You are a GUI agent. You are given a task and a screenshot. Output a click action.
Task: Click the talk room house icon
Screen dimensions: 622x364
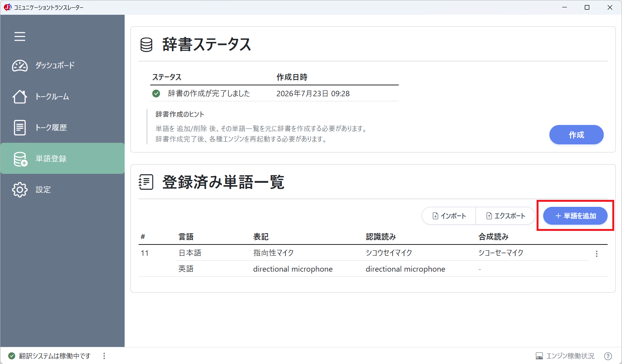(x=20, y=97)
